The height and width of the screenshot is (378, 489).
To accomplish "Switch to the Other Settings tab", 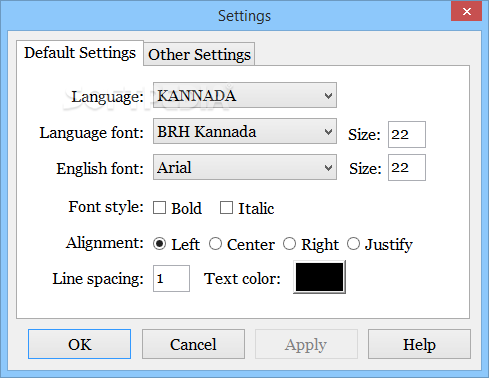I will [199, 54].
